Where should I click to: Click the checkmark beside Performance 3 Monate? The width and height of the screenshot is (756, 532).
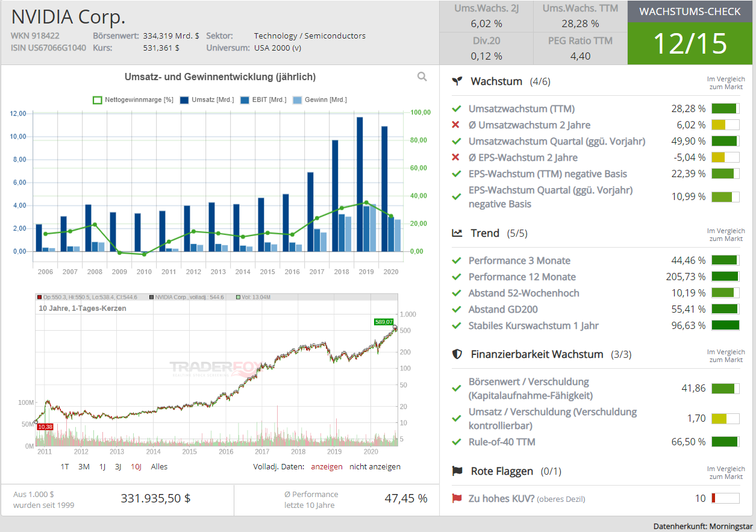point(456,260)
